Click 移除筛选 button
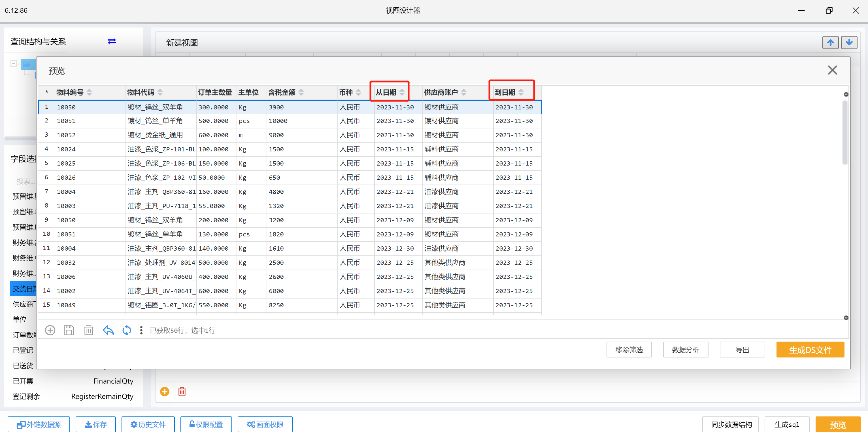The height and width of the screenshot is (436, 868). click(629, 350)
